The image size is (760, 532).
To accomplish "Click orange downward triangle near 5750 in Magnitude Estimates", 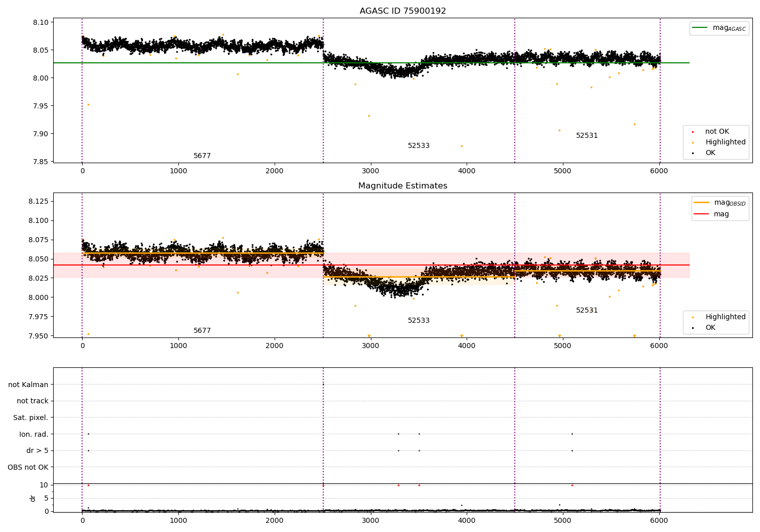I will (634, 336).
